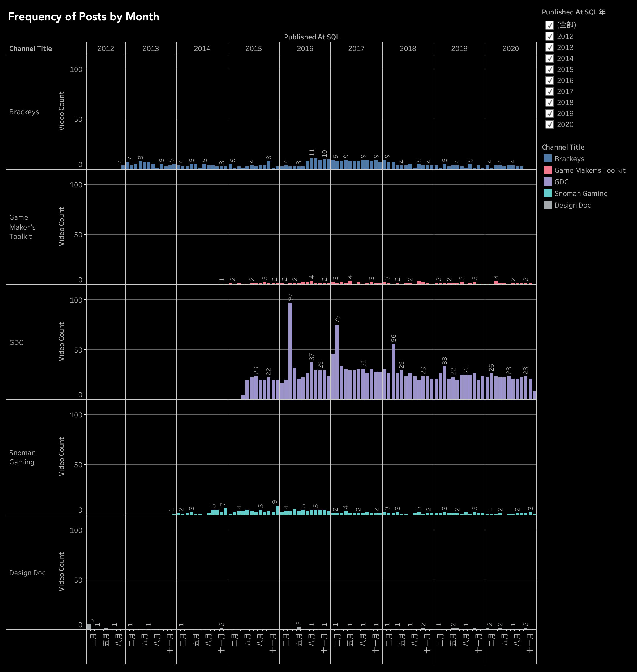Image resolution: width=637 pixels, height=672 pixels.
Task: Select the GDC purple legend swatch
Action: [x=547, y=181]
